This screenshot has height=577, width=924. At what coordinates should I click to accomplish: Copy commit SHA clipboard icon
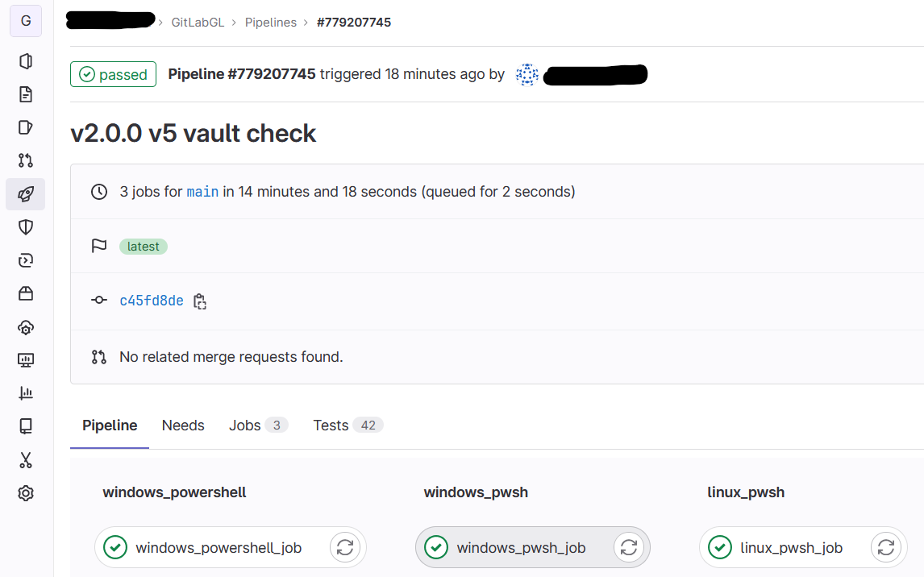(x=200, y=301)
